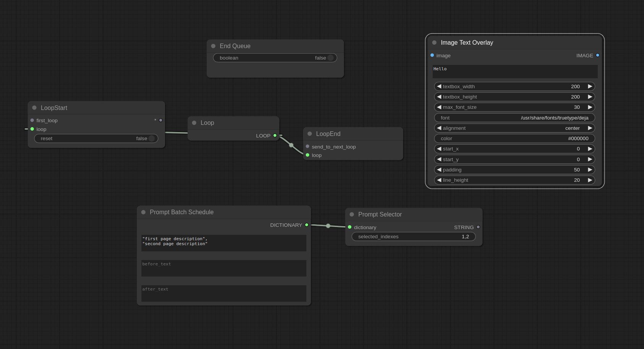Collapse the Loop node via its title dot
Viewport: 644px width, 349px height.
click(194, 123)
